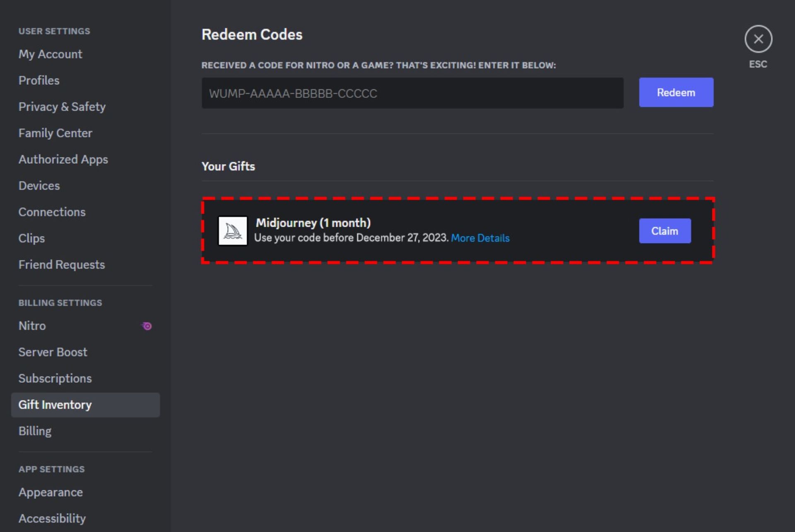Expand the Privacy and Safety section
Viewport: 795px width, 532px height.
click(x=62, y=106)
